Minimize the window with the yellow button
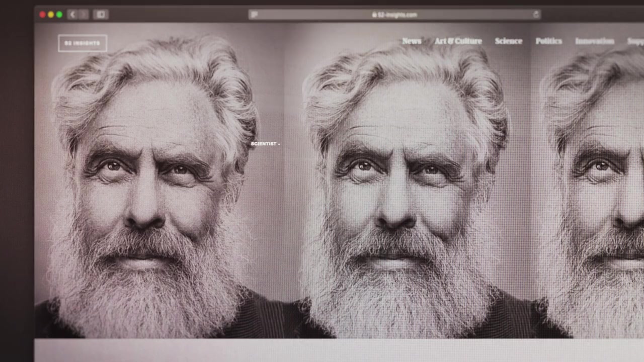644x362 pixels. tap(51, 15)
